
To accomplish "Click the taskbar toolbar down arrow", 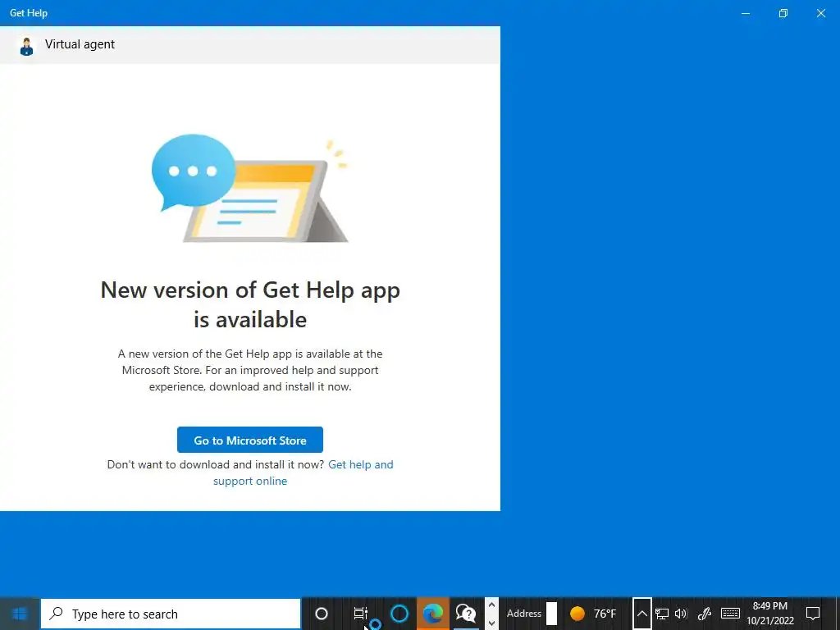I will click(x=491, y=623).
